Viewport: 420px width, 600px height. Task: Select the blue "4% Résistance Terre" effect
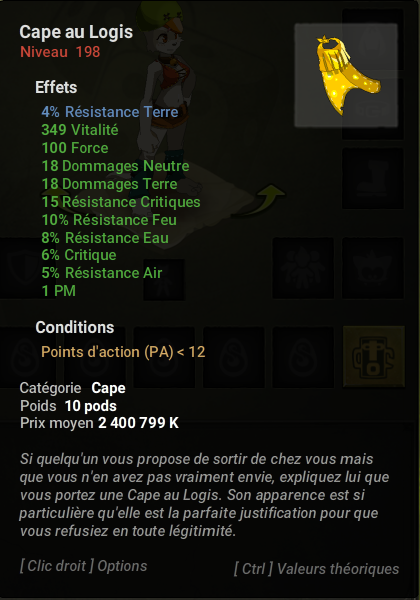(110, 112)
